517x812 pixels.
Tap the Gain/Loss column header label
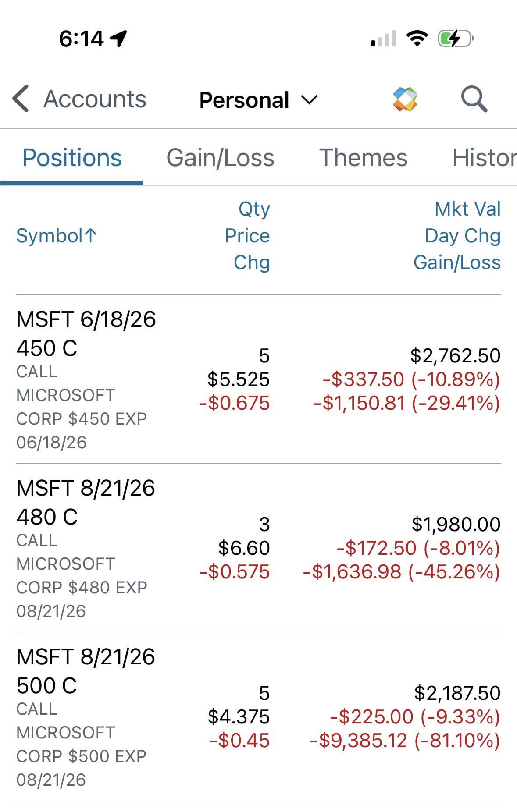pyautogui.click(x=456, y=262)
